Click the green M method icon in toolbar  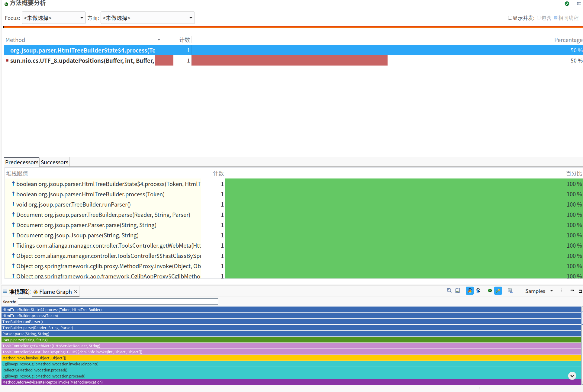[x=490, y=291]
